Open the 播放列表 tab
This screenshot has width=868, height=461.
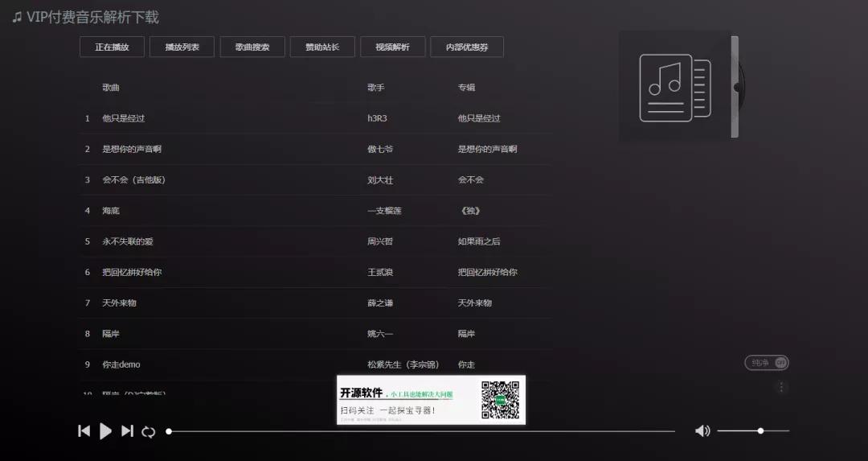tap(182, 47)
